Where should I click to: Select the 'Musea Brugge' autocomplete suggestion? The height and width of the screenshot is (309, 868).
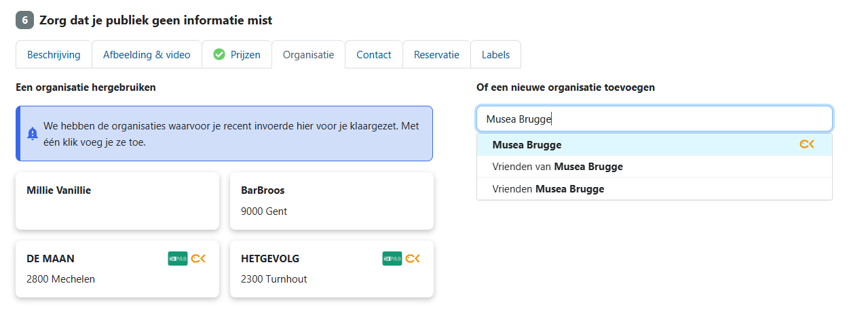tap(527, 145)
